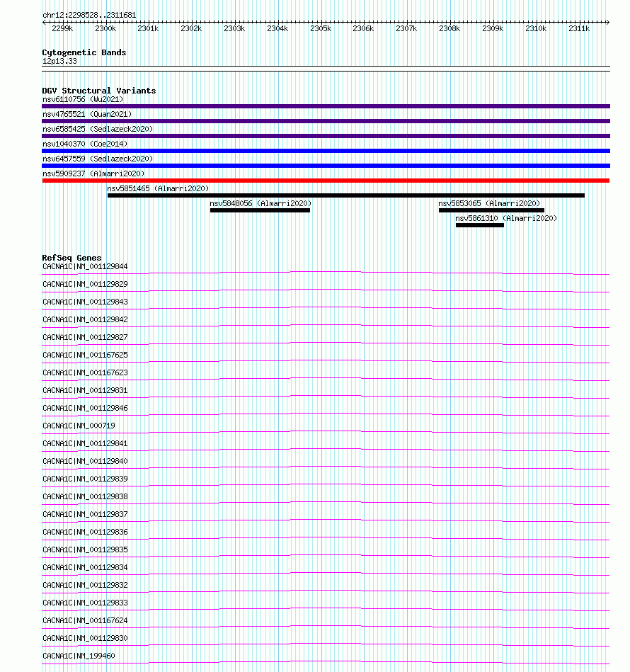
Task: Click the purple bar under nsv6585425
Action: pyautogui.click(x=326, y=136)
